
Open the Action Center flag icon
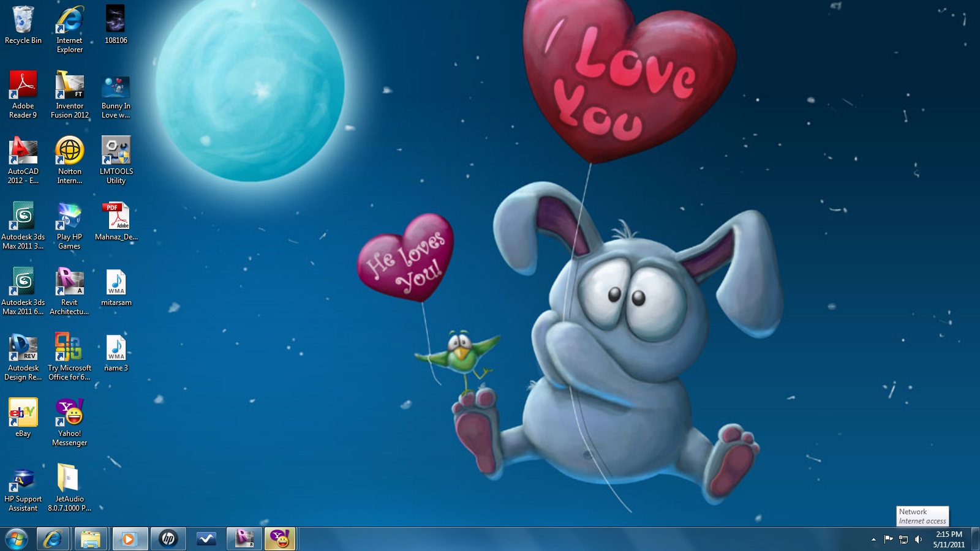pyautogui.click(x=888, y=539)
